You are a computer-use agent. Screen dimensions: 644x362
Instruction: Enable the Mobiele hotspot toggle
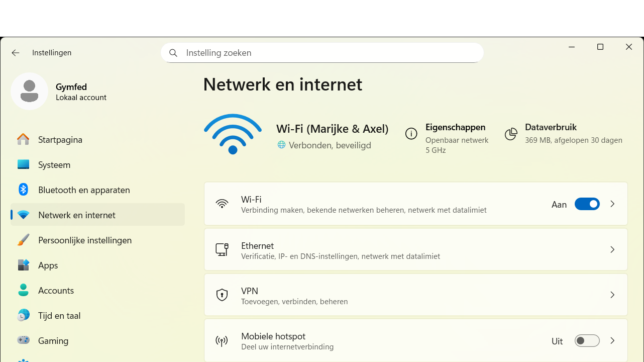[587, 341]
